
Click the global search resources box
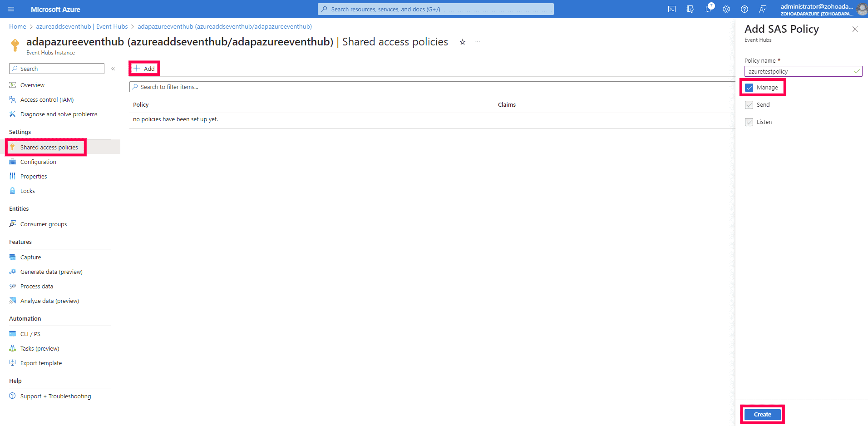coord(436,9)
